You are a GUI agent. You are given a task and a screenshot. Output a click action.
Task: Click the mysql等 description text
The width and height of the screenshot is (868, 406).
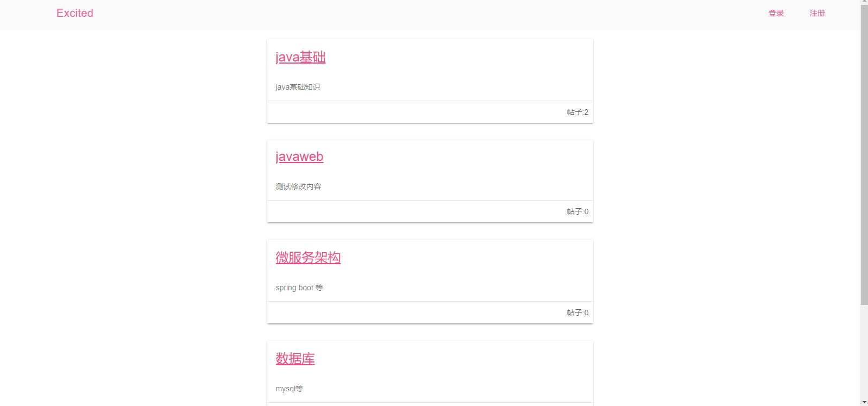pyautogui.click(x=289, y=389)
